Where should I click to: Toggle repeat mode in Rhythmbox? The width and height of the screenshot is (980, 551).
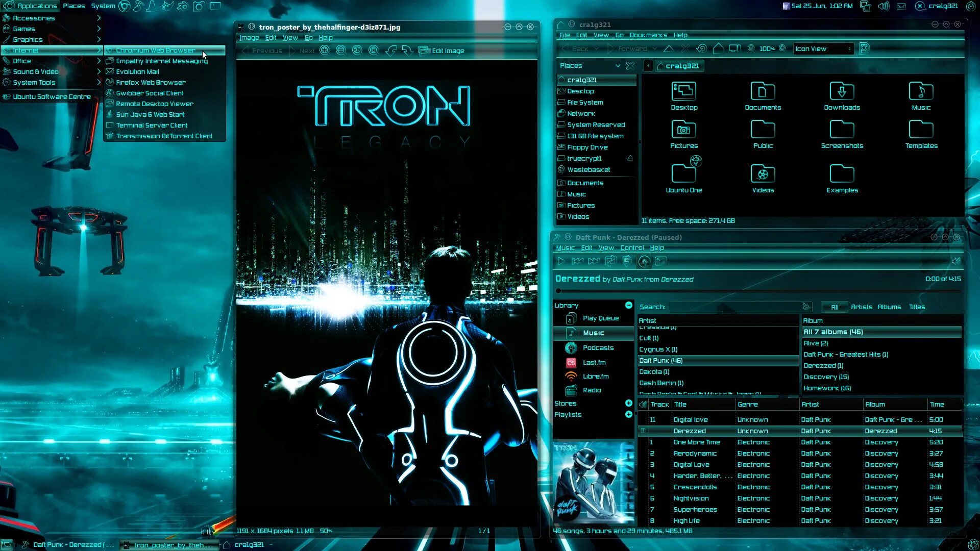pos(610,261)
